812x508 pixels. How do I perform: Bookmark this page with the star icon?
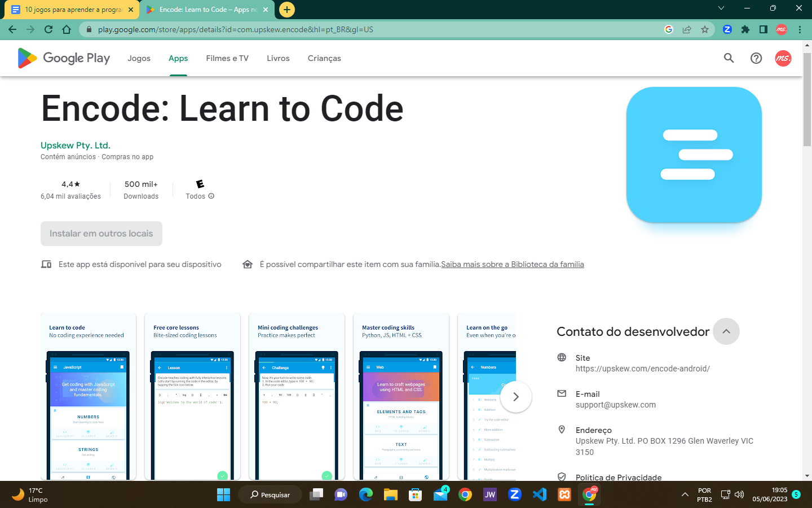click(705, 29)
